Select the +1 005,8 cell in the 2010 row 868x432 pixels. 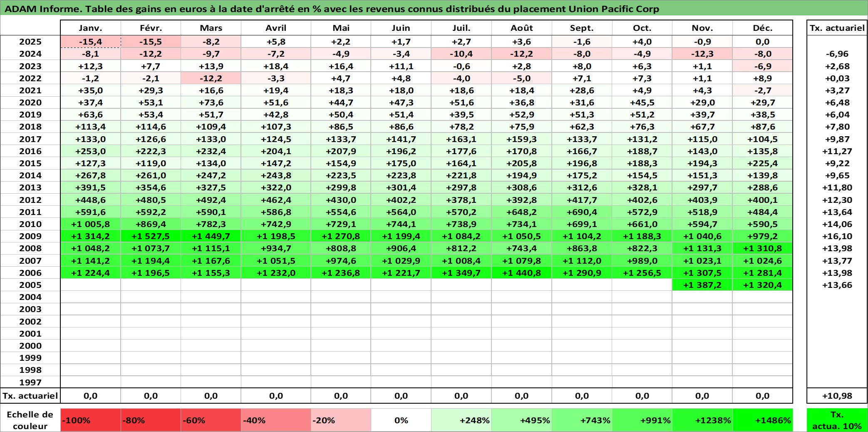pos(91,224)
